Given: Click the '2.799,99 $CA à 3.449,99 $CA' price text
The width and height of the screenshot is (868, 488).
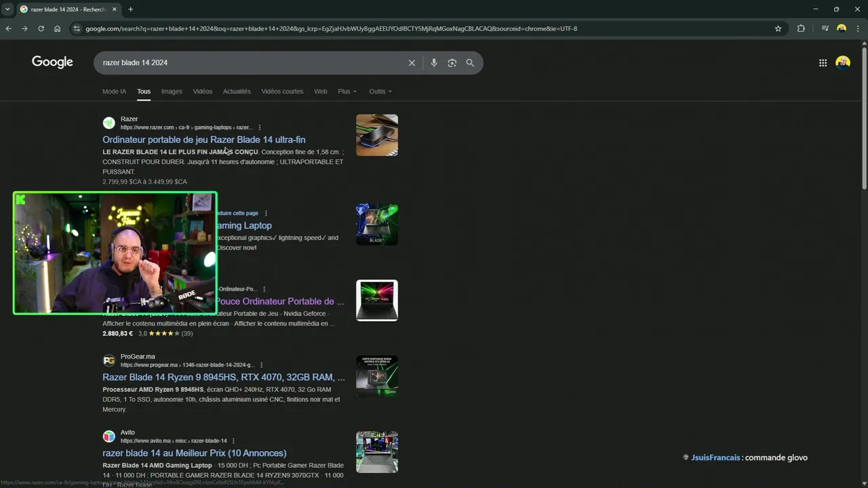Looking at the screenshot, I should pyautogui.click(x=144, y=182).
